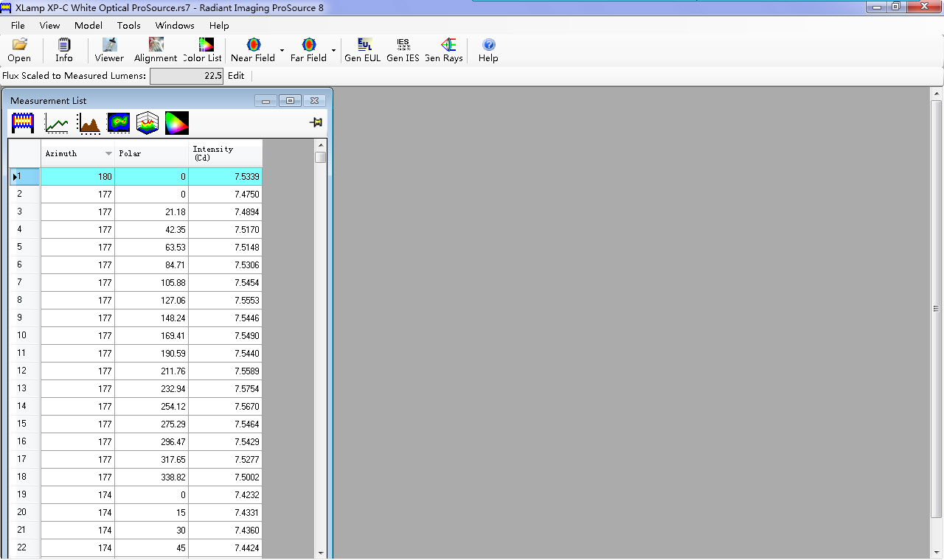This screenshot has height=560, width=944.
Task: Open the Model menu
Action: coord(88,25)
